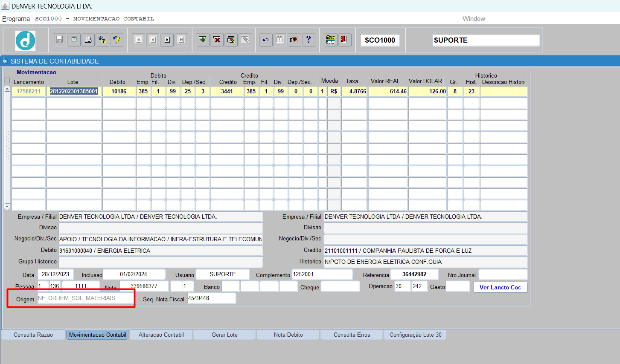Open the Programa menu
This screenshot has width=620, height=364.
click(x=16, y=19)
